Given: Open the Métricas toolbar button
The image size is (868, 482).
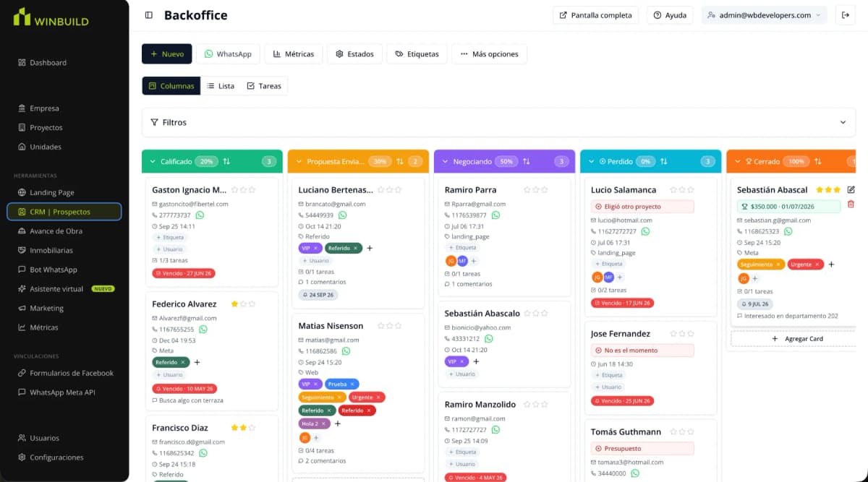Looking at the screenshot, I should tap(294, 54).
